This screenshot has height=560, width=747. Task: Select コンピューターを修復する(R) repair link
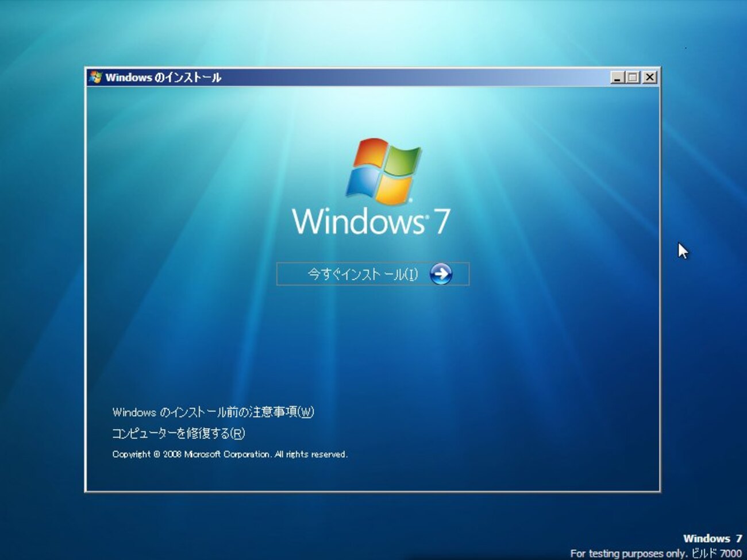pos(179,433)
